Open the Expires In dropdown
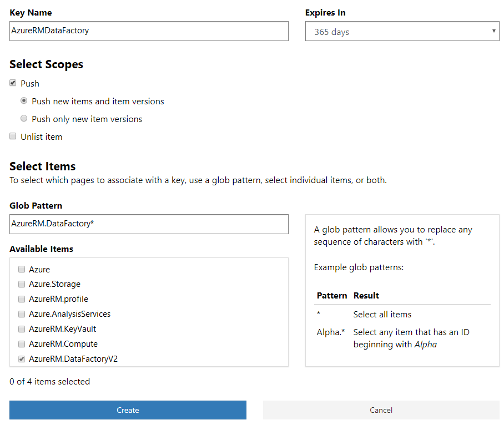 pos(402,31)
